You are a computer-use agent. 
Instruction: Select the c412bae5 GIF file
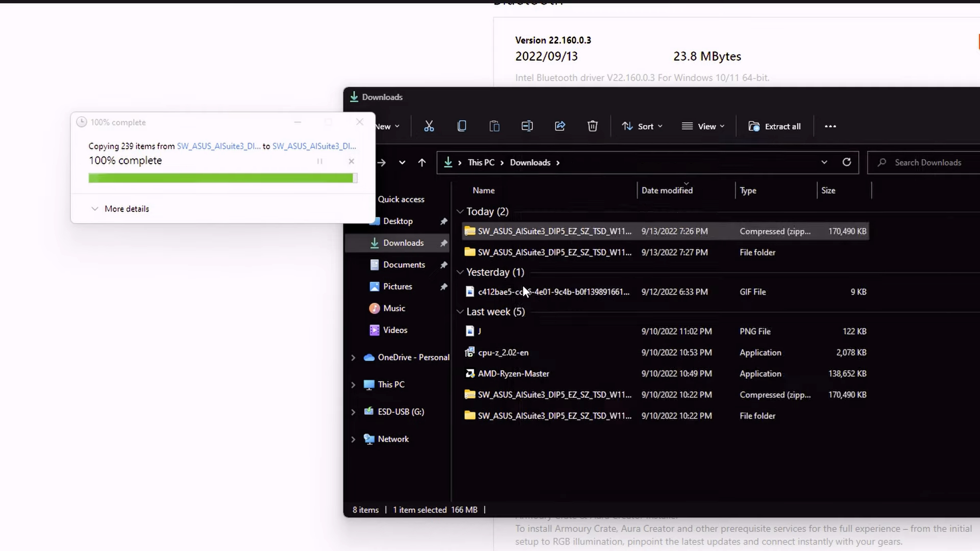[x=666, y=292]
